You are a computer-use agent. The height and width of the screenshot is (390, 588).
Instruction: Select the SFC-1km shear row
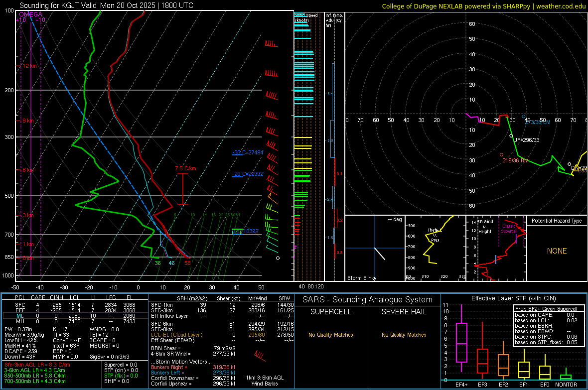pyautogui.click(x=222, y=305)
